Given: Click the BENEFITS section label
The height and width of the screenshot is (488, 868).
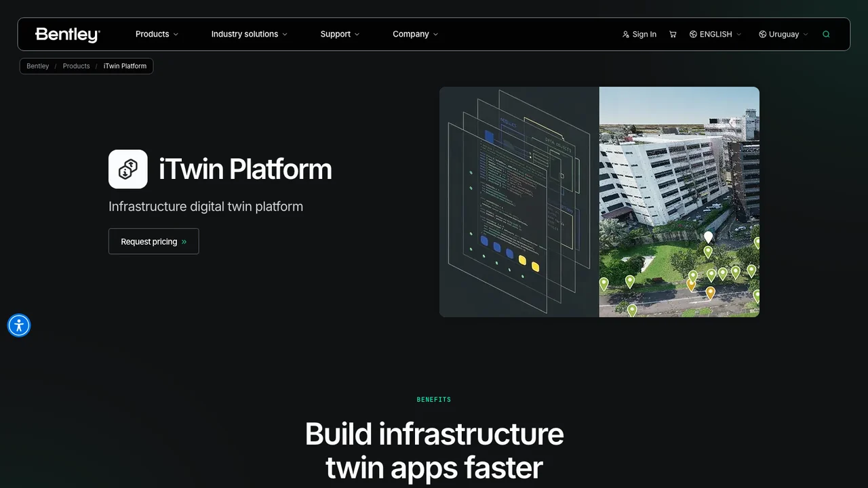Looking at the screenshot, I should (434, 399).
